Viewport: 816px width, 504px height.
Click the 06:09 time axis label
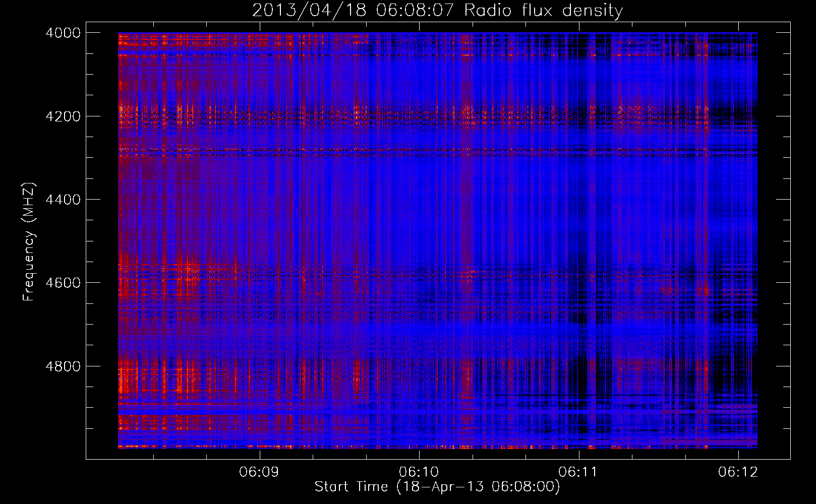point(259,472)
